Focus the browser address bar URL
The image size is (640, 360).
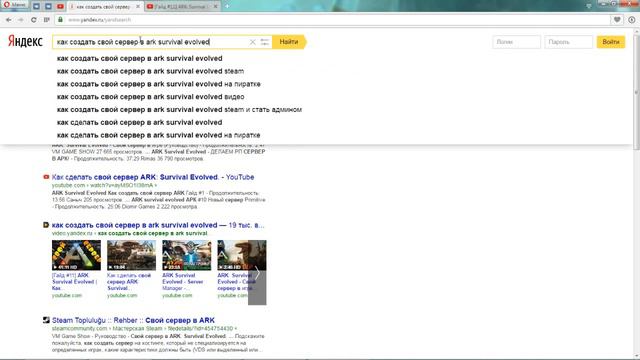point(100,20)
